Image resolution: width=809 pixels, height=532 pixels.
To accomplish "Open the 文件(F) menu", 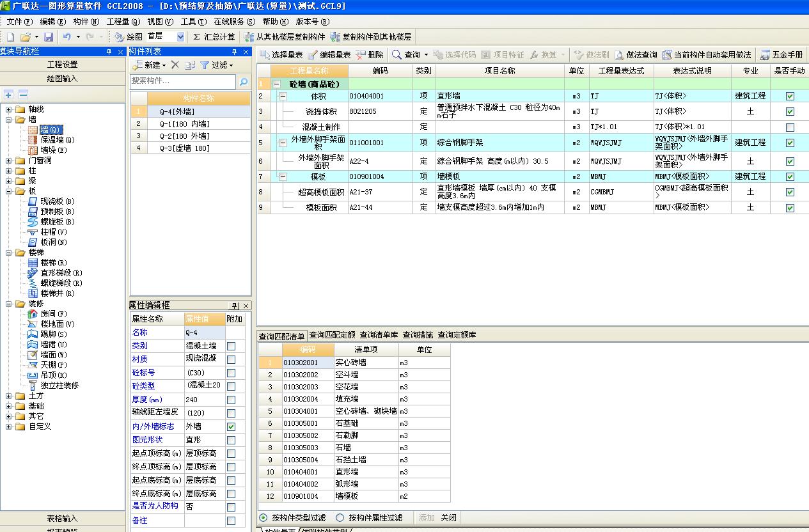I will click(20, 22).
